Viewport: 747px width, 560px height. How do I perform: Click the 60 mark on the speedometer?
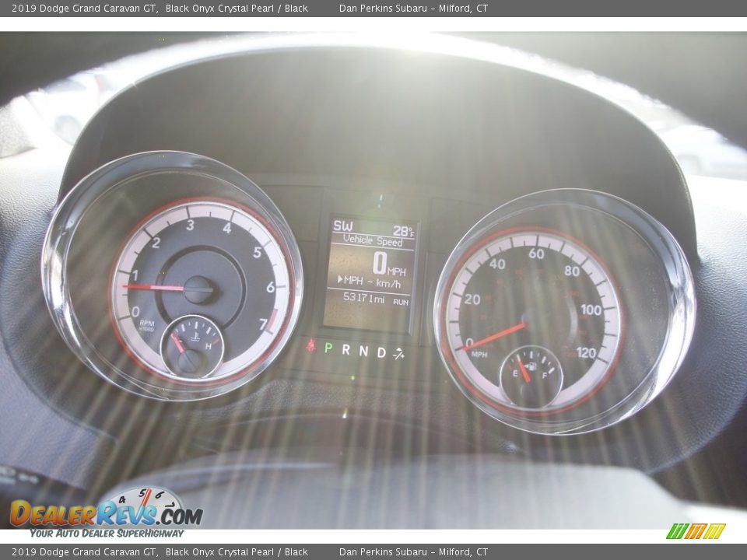[x=536, y=254]
